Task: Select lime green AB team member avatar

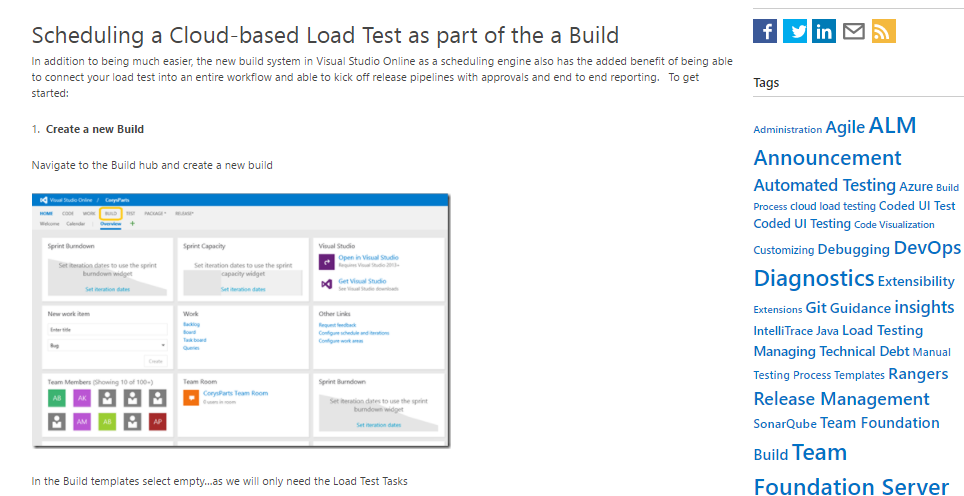Action: pyautogui.click(x=108, y=422)
